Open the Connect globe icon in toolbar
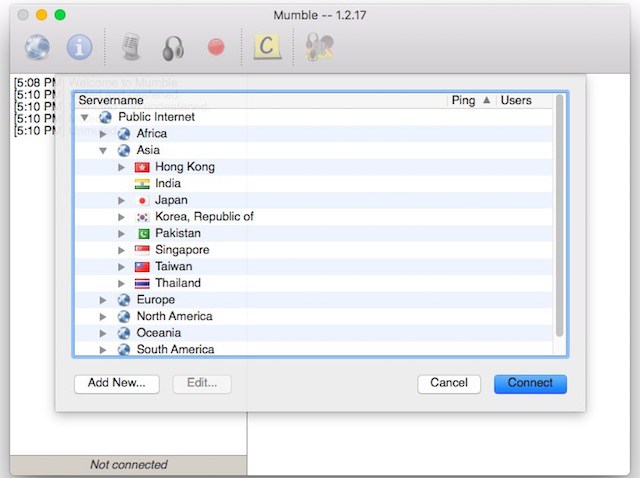Screen dimensions: 640x478 pyautogui.click(x=38, y=47)
